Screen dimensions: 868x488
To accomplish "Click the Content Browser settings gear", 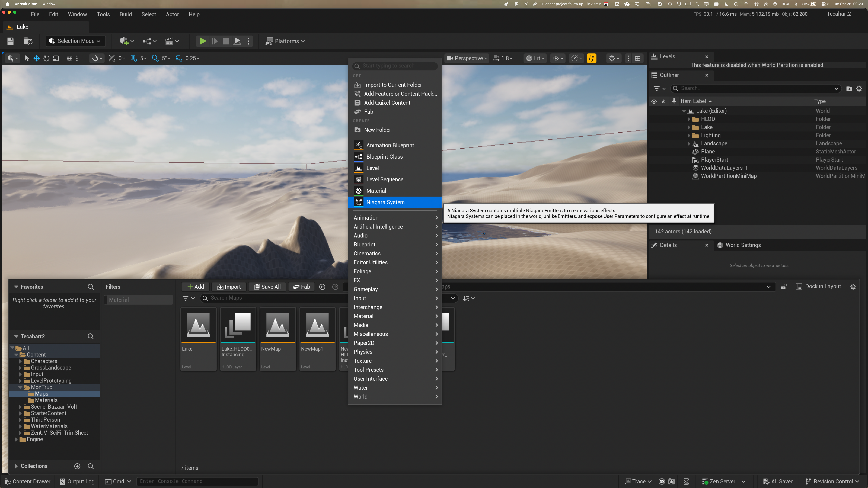I will tap(853, 287).
